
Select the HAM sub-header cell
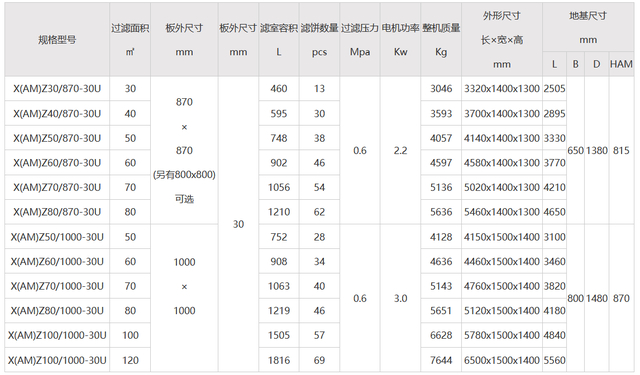pos(621,64)
